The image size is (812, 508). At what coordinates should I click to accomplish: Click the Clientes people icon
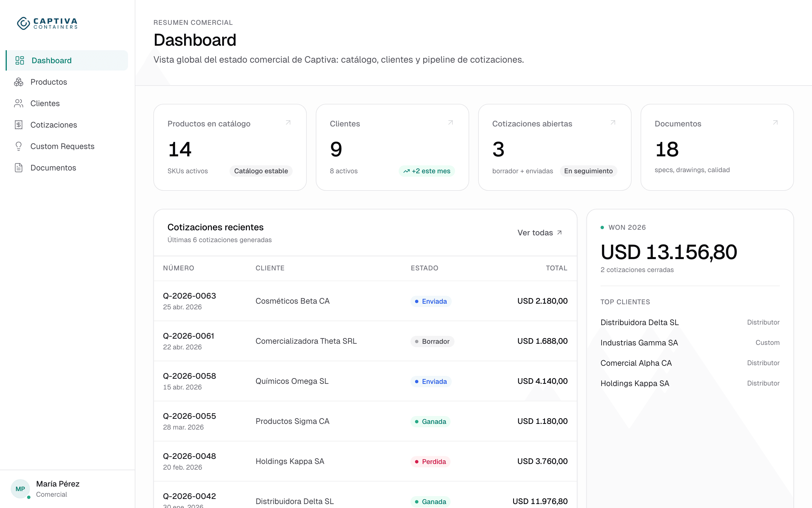(x=19, y=104)
